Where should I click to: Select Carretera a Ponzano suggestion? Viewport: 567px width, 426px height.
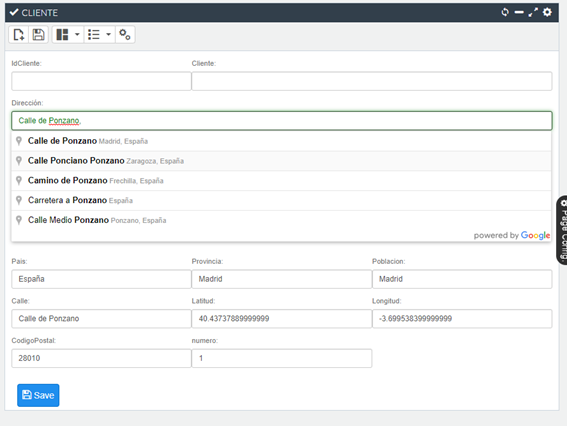coord(281,200)
